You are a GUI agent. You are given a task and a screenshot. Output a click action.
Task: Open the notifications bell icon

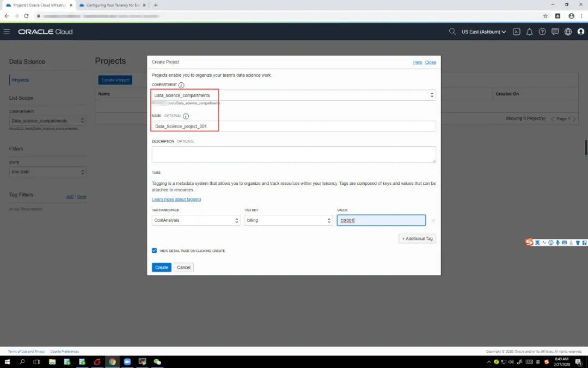(x=529, y=32)
